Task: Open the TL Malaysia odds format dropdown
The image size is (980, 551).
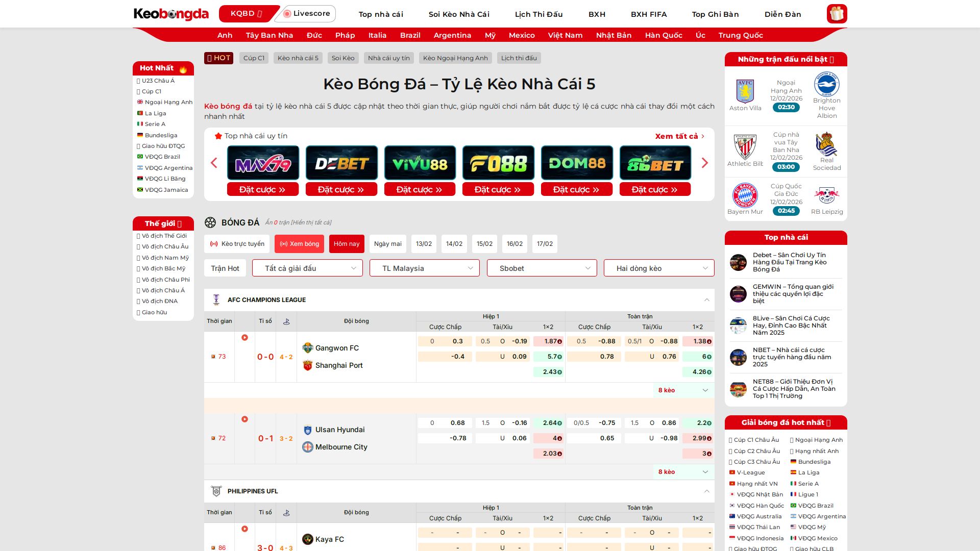Action: [424, 268]
